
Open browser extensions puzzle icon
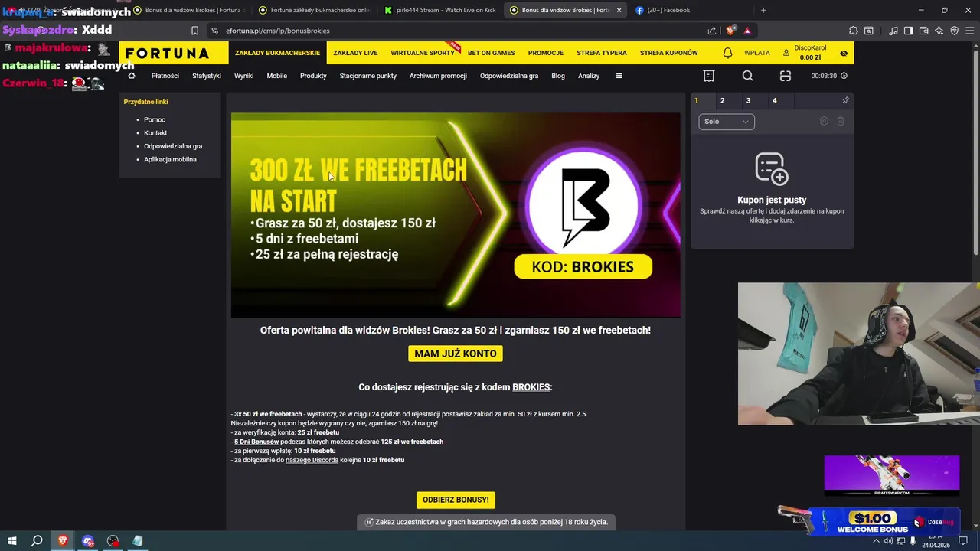(x=854, y=31)
